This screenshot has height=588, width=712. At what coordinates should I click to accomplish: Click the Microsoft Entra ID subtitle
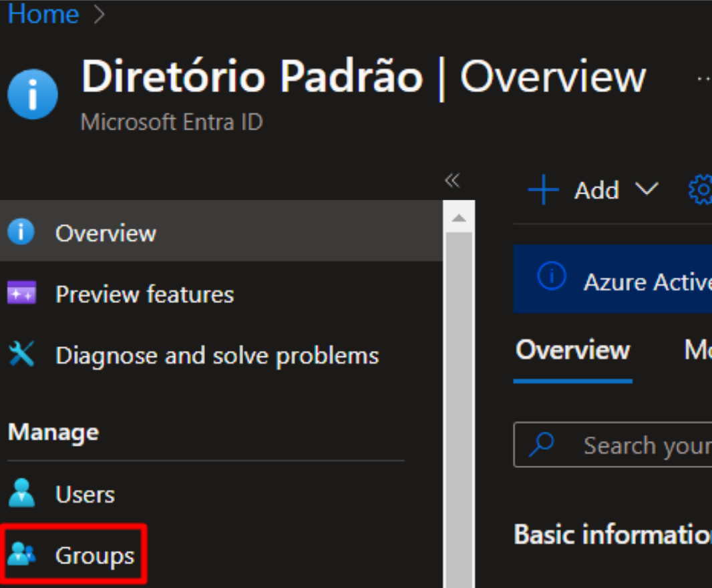pos(172,121)
